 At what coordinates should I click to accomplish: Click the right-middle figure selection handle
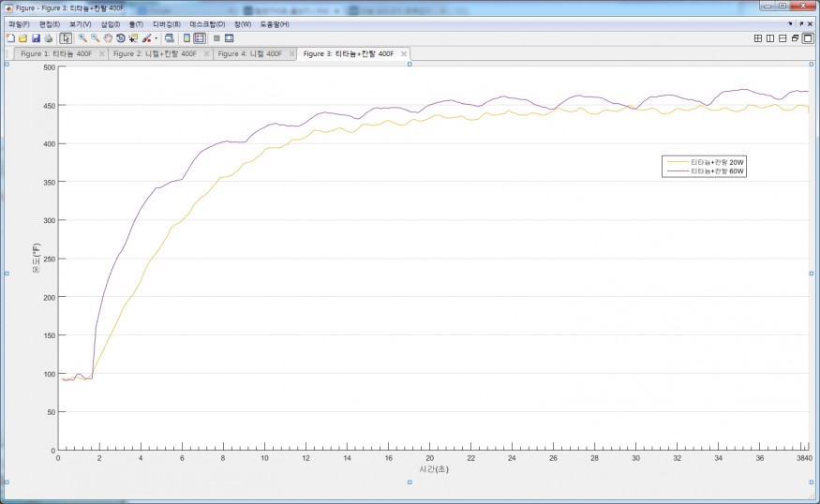tap(812, 273)
